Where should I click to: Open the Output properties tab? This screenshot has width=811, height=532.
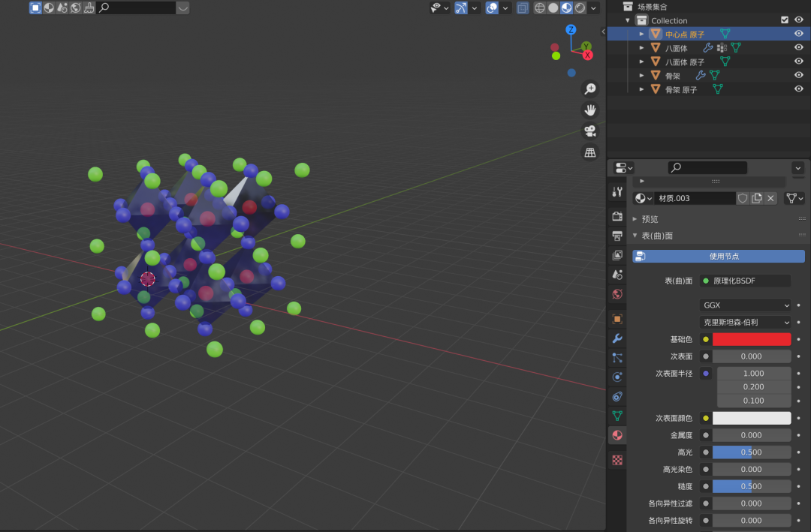617,236
